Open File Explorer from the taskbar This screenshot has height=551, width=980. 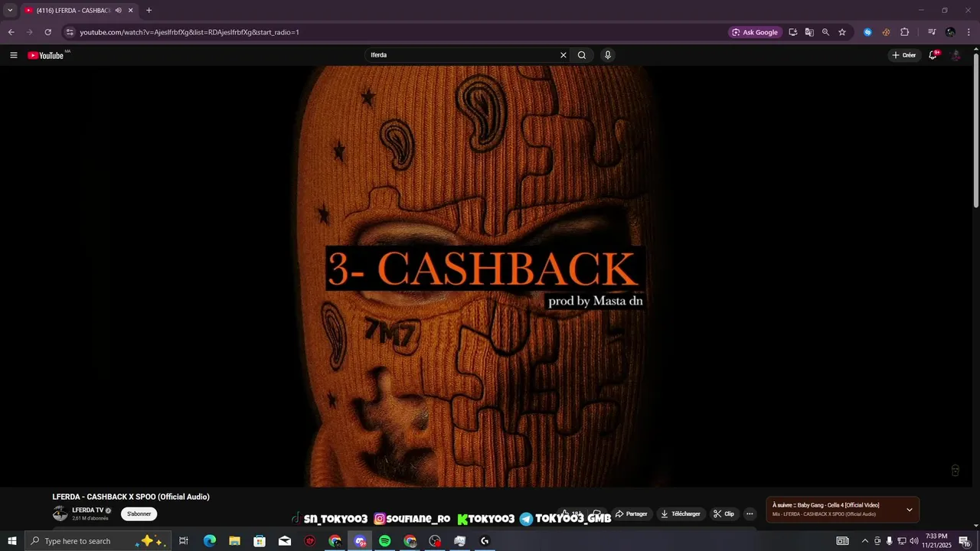pos(234,541)
